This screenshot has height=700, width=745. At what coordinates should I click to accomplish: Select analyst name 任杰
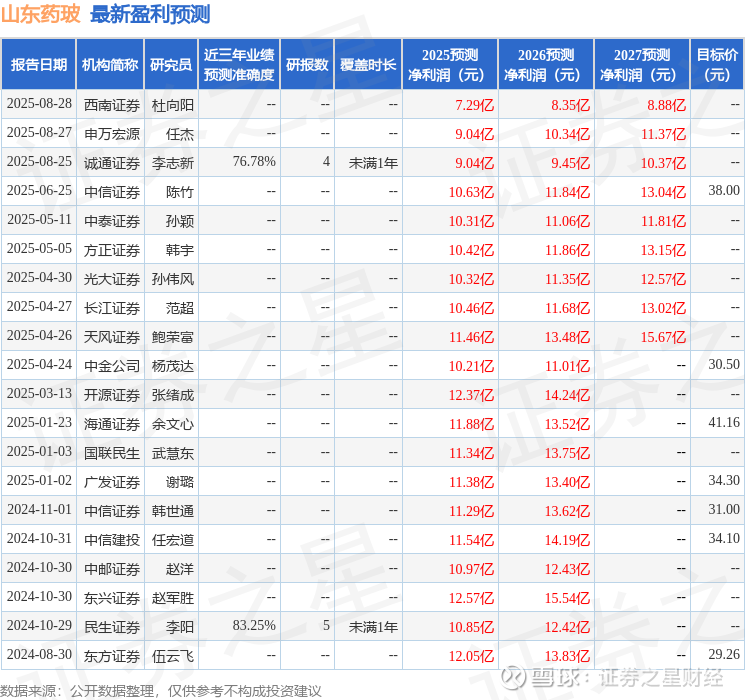pyautogui.click(x=180, y=134)
